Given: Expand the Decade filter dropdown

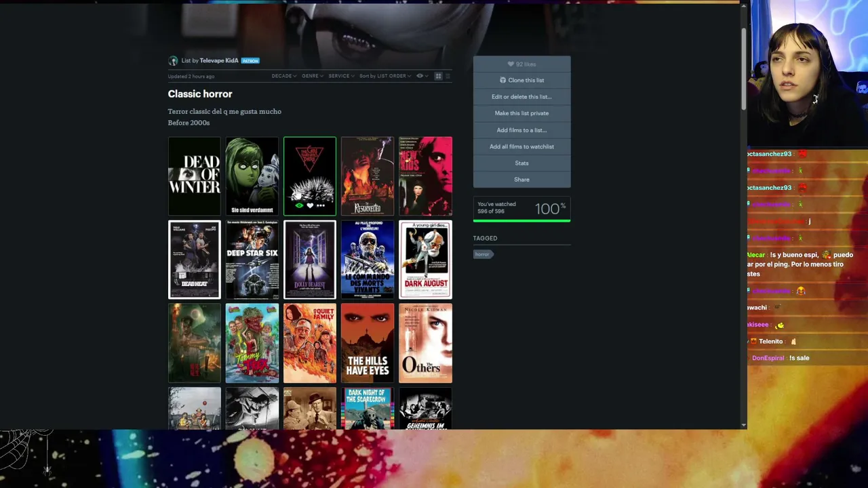Looking at the screenshot, I should pos(284,76).
